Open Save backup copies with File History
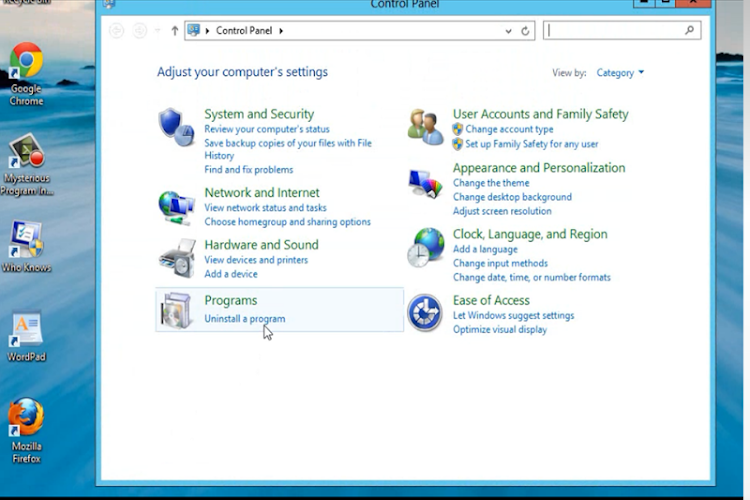This screenshot has height=500, width=750. 288,149
